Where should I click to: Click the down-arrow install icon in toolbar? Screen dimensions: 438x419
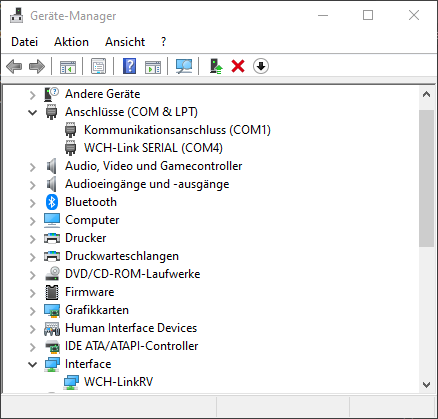[x=261, y=66]
